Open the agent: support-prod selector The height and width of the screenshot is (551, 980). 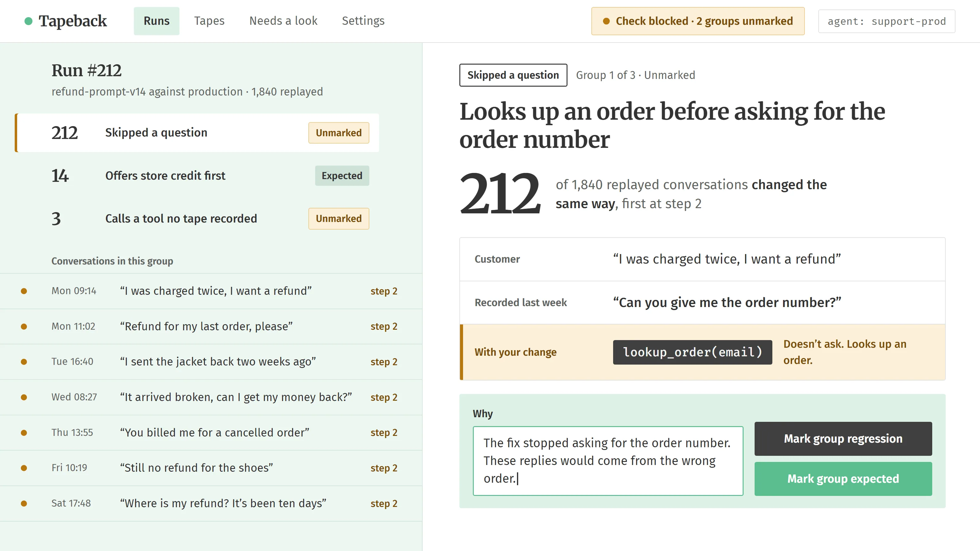(x=886, y=21)
